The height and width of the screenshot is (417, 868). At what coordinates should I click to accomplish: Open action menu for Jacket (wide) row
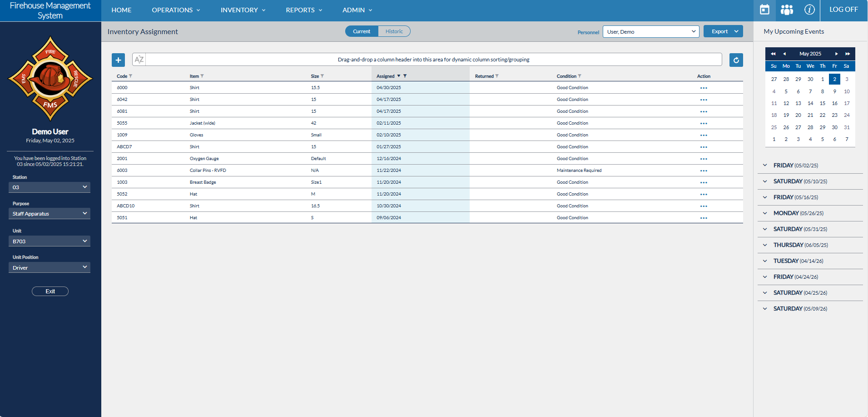[704, 123]
